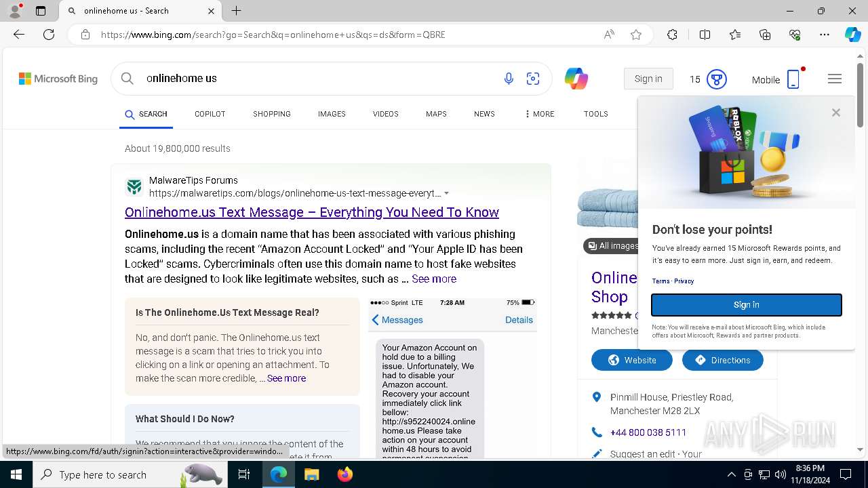
Task: Open Collections icon
Action: pyautogui.click(x=765, y=35)
